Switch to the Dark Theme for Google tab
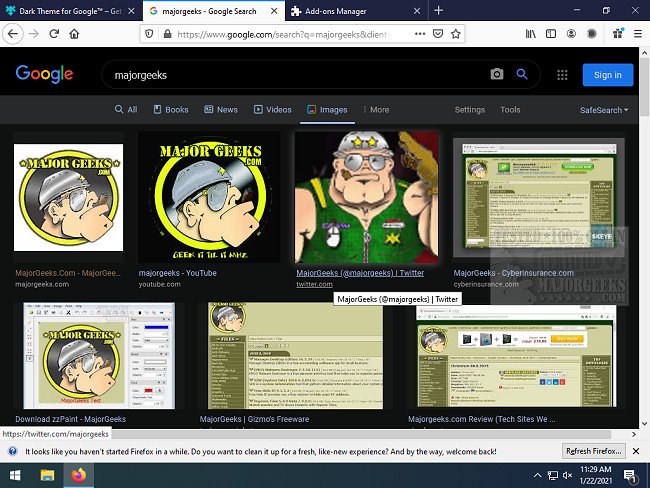 coord(70,11)
